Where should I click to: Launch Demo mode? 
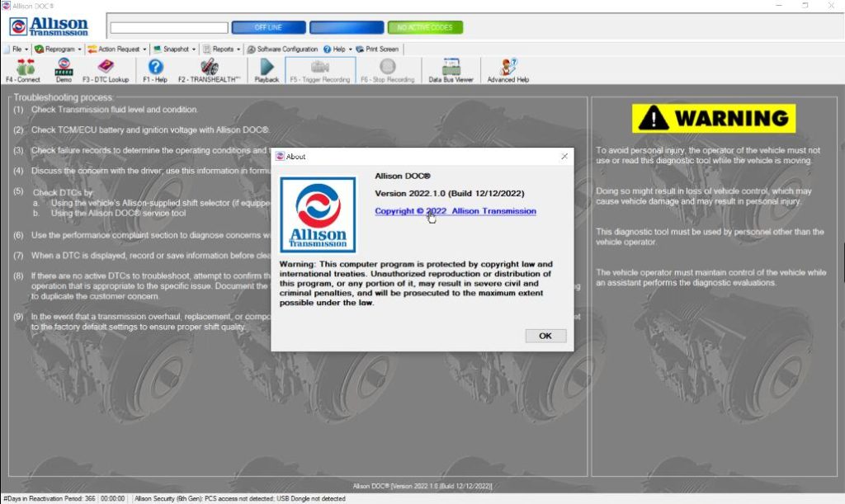(63, 71)
